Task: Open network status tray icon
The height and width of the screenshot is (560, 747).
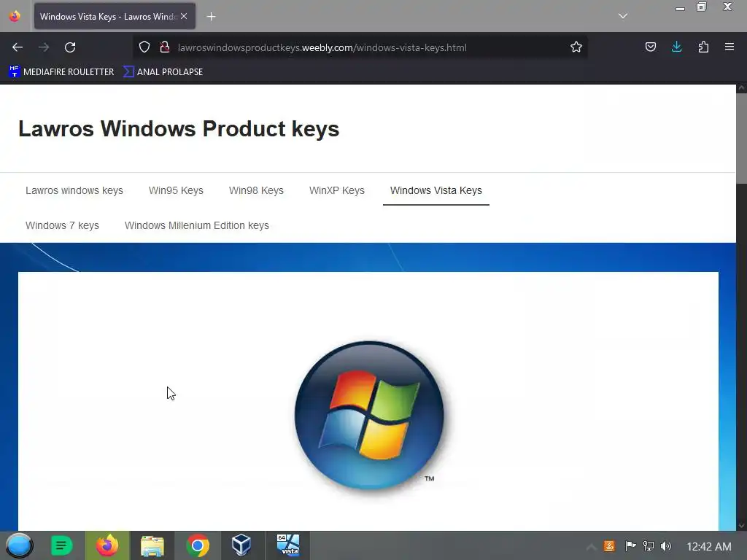Action: 649,546
